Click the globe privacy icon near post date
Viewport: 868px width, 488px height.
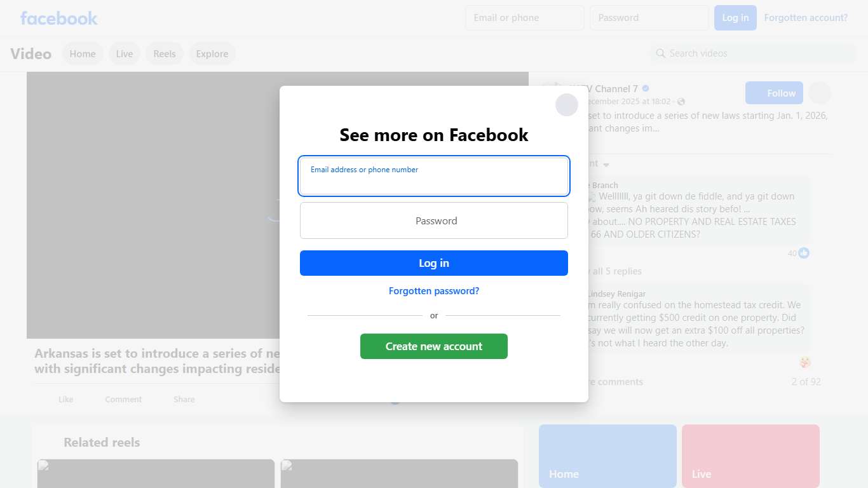[x=681, y=102]
